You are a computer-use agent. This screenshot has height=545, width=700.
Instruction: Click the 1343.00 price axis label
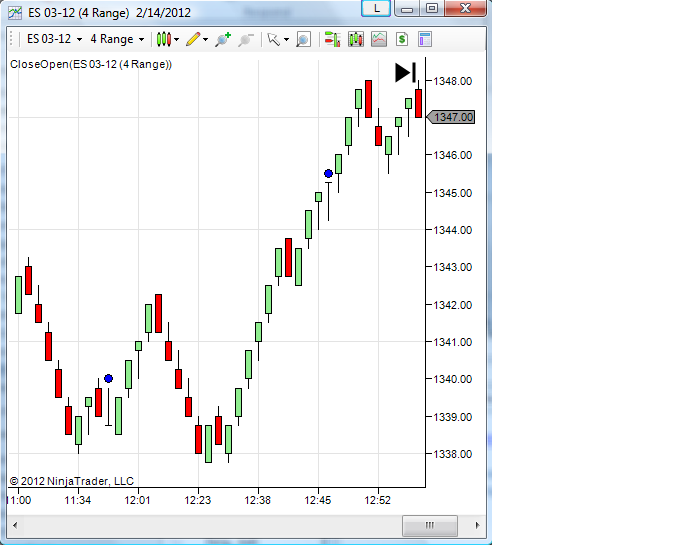point(453,267)
